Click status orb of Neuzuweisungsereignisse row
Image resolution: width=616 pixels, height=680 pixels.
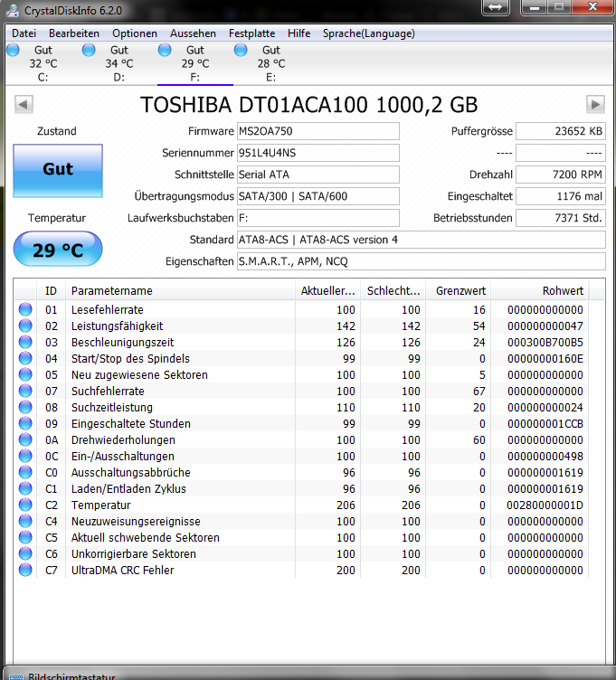(25, 521)
